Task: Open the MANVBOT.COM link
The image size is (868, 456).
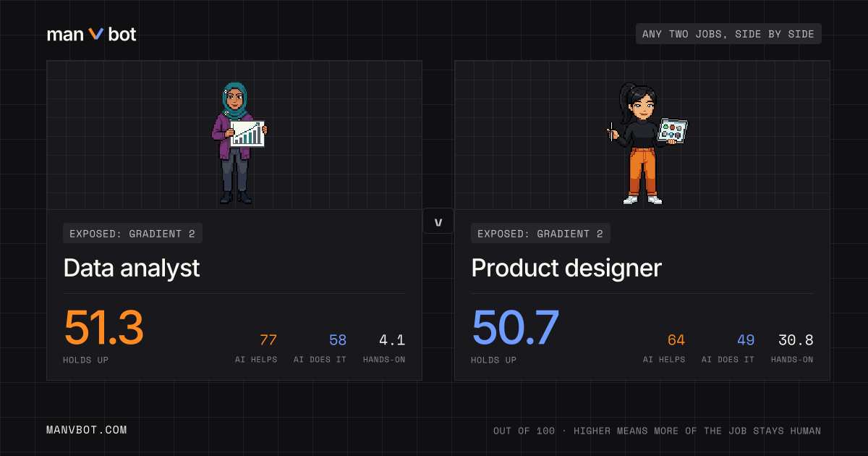Action: click(87, 430)
